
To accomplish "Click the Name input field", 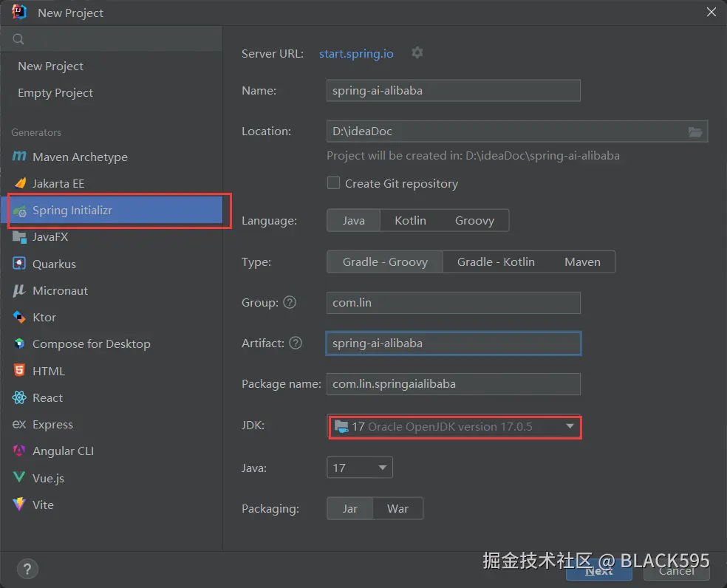I will pyautogui.click(x=454, y=90).
